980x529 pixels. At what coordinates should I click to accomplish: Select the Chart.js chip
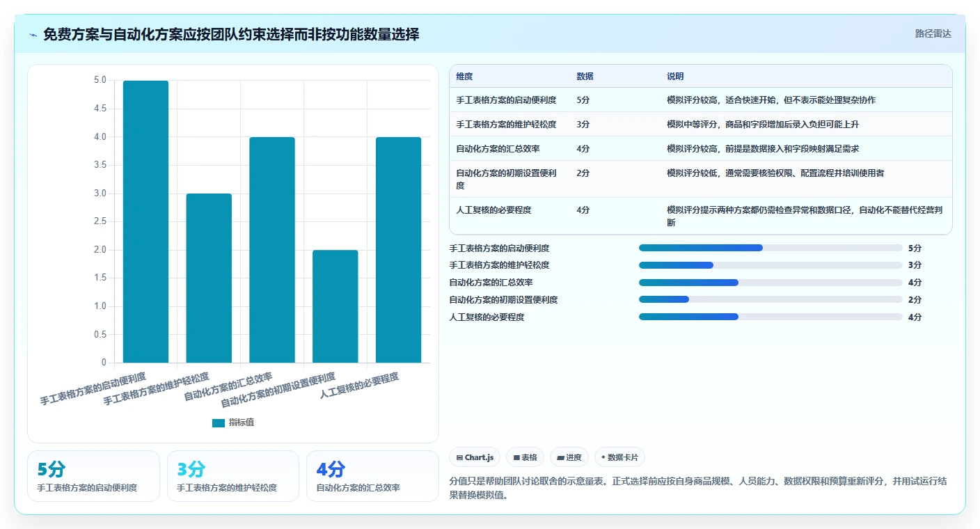pos(475,457)
